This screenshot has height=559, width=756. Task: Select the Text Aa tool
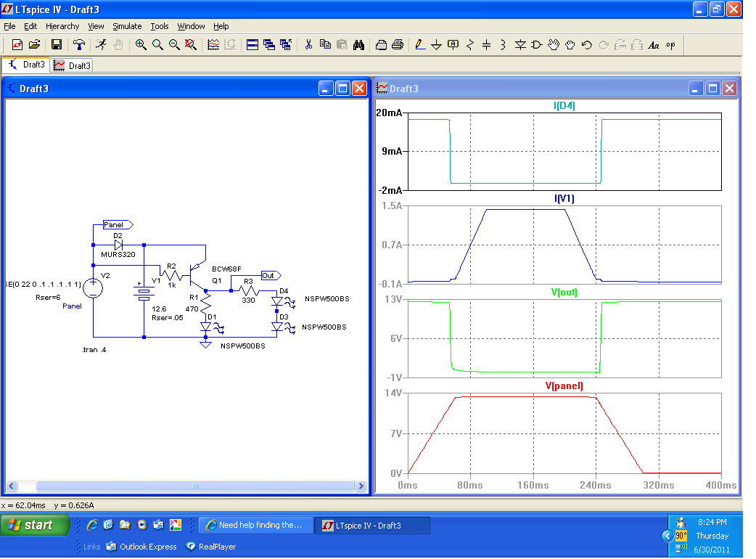(x=653, y=45)
